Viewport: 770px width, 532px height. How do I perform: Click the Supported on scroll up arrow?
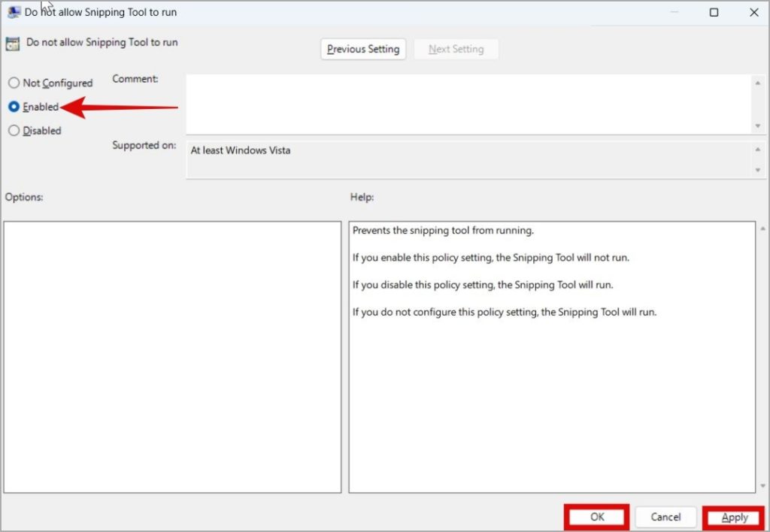click(758, 150)
